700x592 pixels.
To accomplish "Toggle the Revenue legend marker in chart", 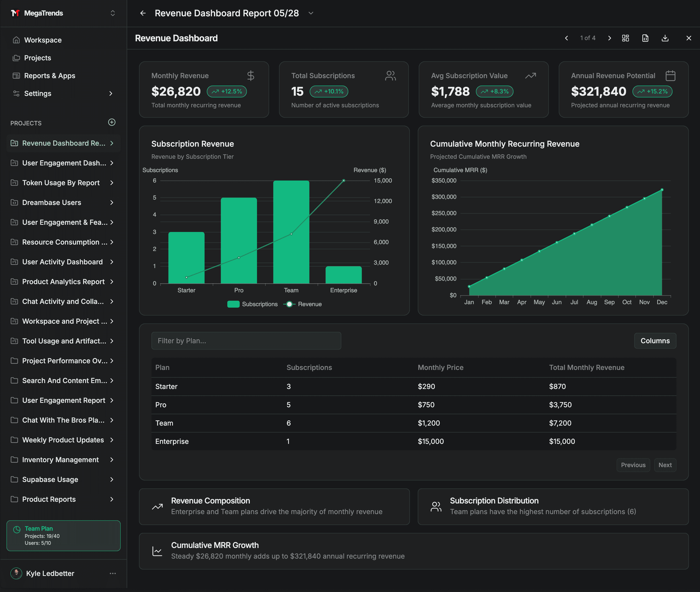I will 289,304.
